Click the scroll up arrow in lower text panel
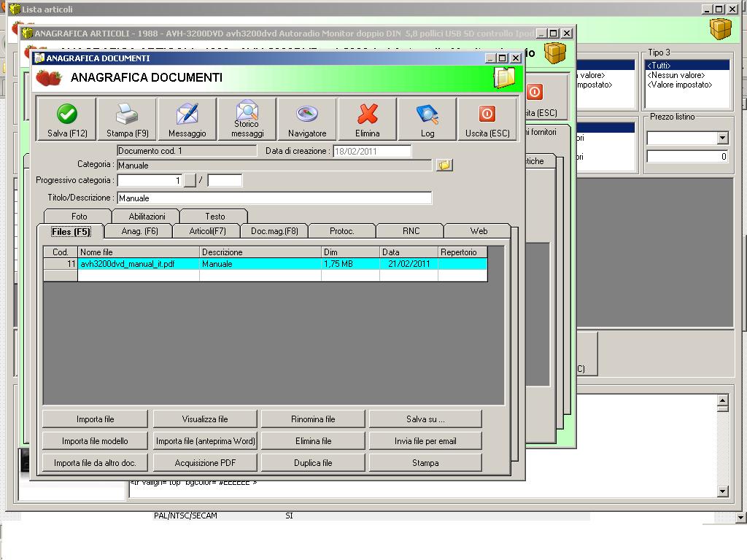Screen dimensions: 747x560 [x=723, y=401]
